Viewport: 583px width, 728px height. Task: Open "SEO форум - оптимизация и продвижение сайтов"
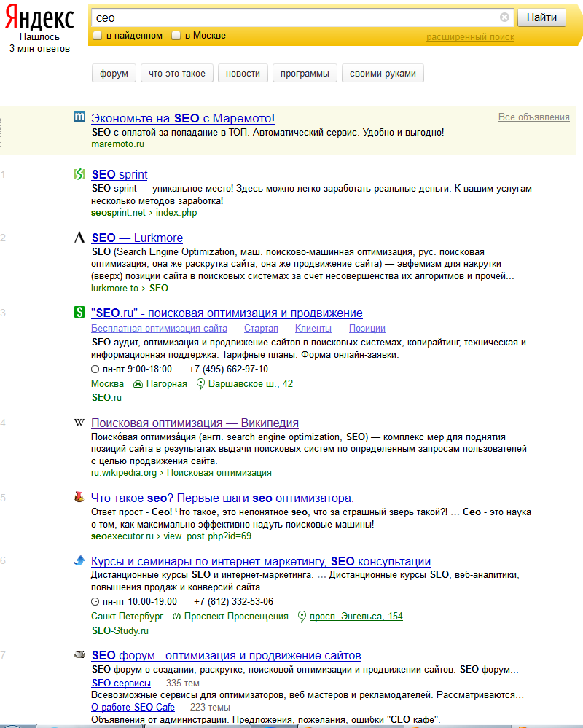click(226, 656)
